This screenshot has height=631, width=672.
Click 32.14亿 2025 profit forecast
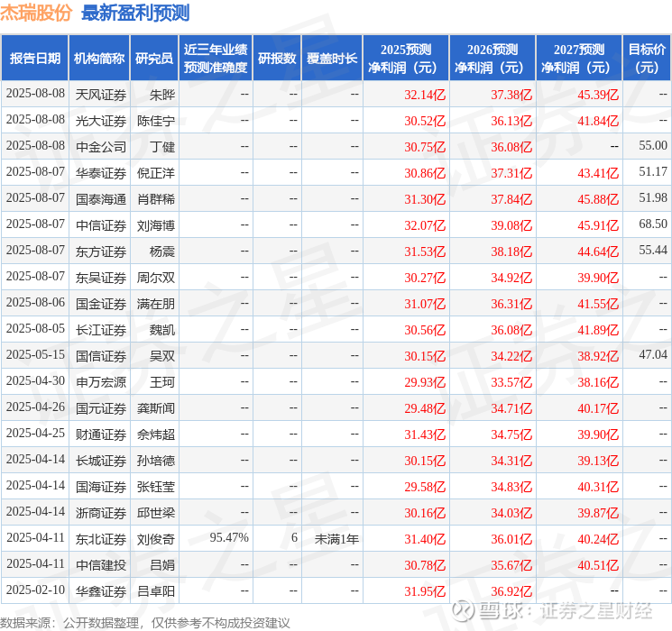pos(425,95)
